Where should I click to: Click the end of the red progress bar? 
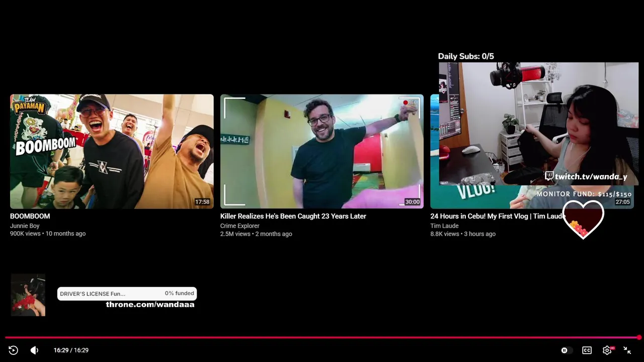click(639, 337)
